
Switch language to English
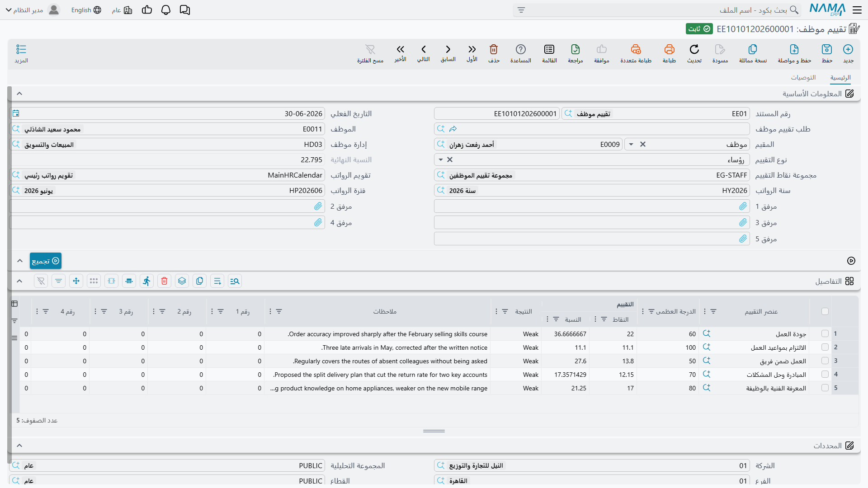point(86,10)
